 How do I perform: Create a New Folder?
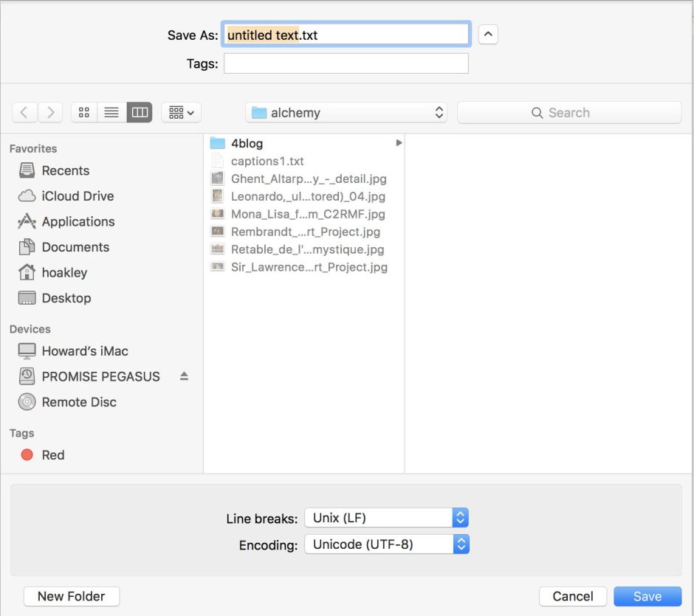click(72, 596)
